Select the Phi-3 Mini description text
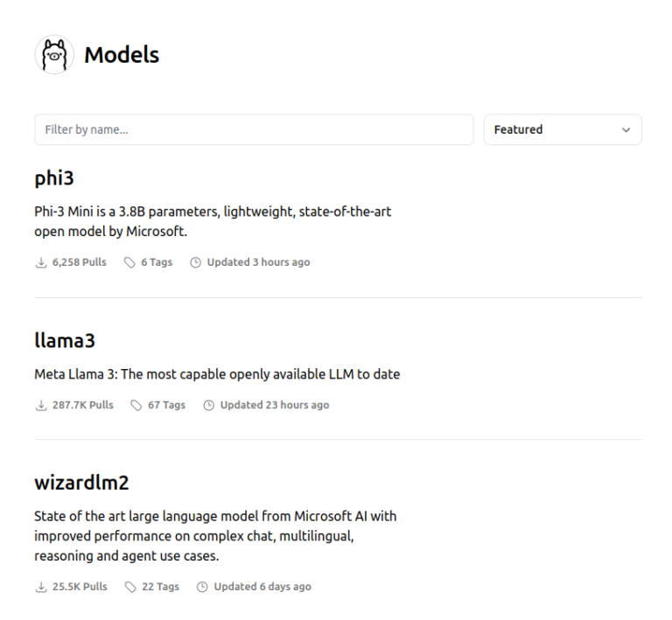The width and height of the screenshot is (672, 620). [x=213, y=221]
